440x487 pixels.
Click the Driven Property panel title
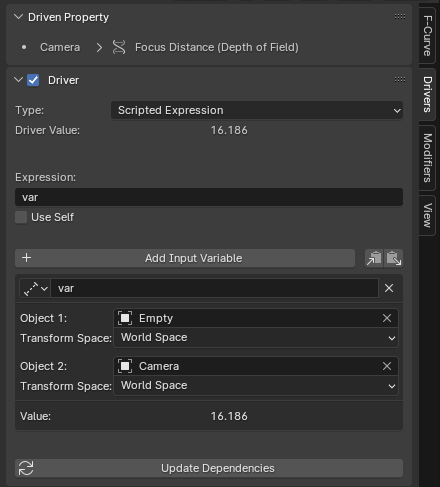(x=68, y=17)
